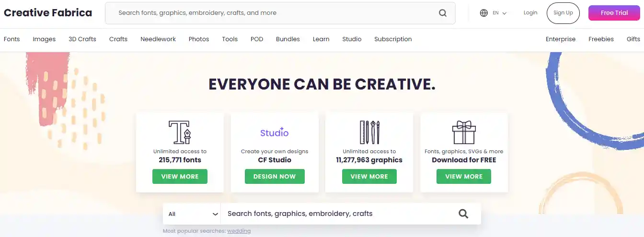644x237 pixels.
Task: Expand the EN language dropdown
Action: (x=500, y=13)
